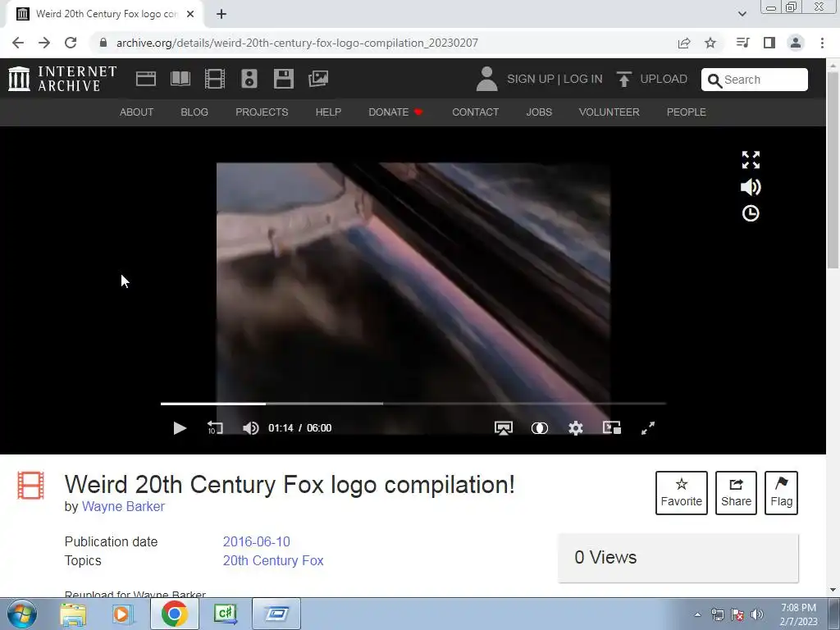Open the JOBS menu item
This screenshot has width=840, height=630.
(539, 112)
